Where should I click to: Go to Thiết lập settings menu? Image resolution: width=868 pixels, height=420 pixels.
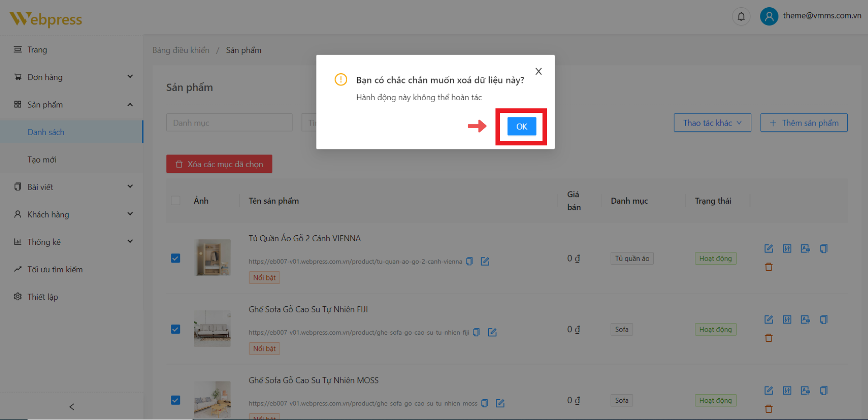pos(42,297)
